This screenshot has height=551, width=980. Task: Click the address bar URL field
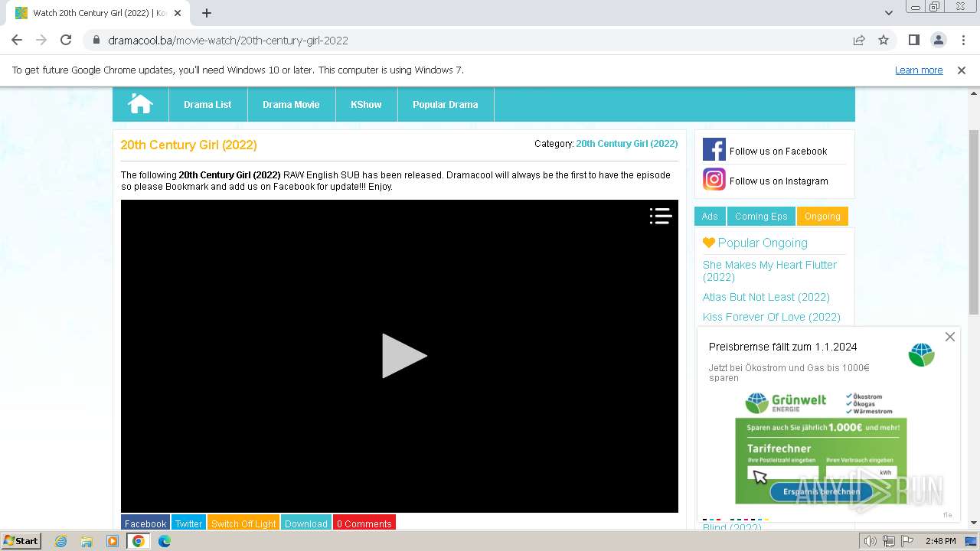[475, 40]
